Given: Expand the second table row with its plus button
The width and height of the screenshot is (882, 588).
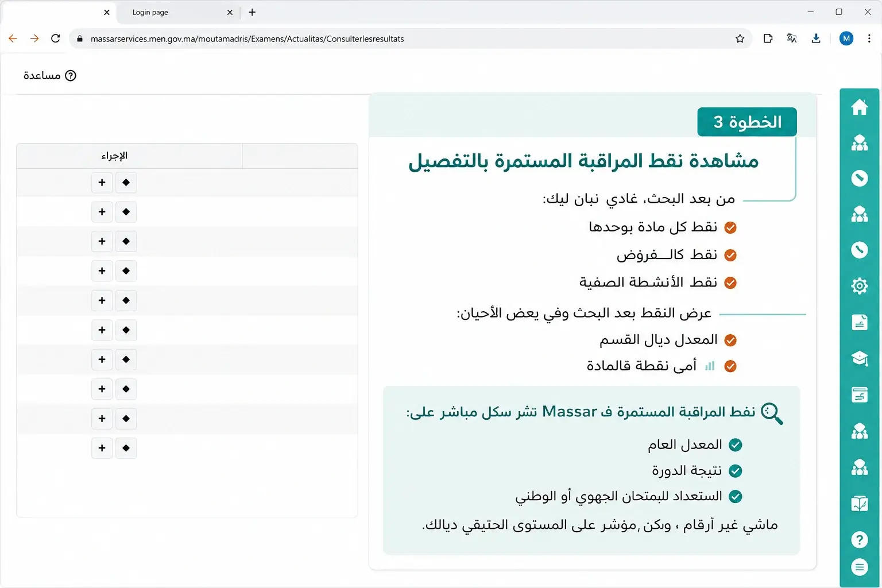Looking at the screenshot, I should [102, 212].
